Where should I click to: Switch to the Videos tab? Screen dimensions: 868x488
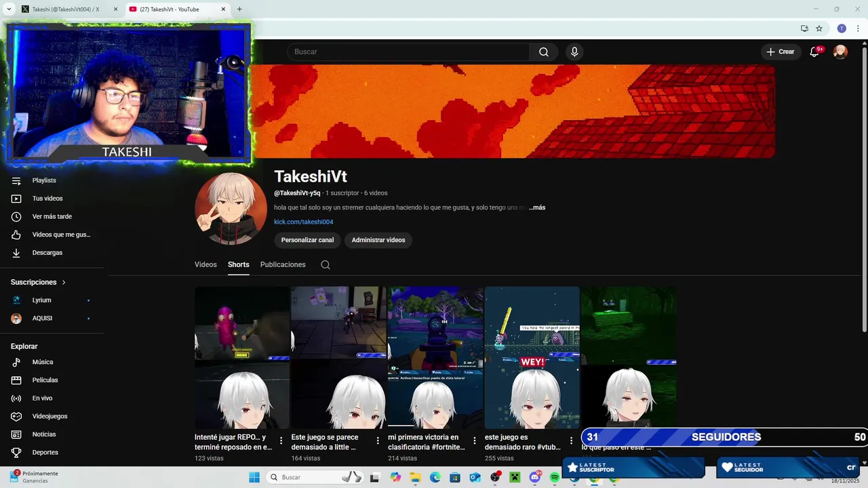(205, 265)
